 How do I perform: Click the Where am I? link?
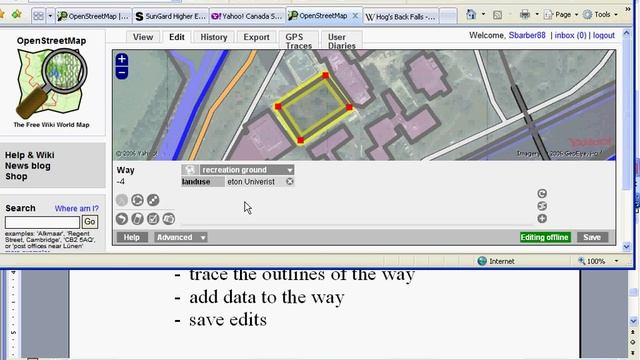click(77, 209)
